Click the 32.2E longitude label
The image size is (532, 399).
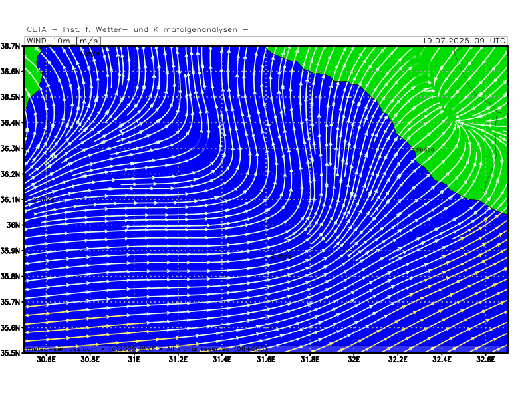point(398,360)
